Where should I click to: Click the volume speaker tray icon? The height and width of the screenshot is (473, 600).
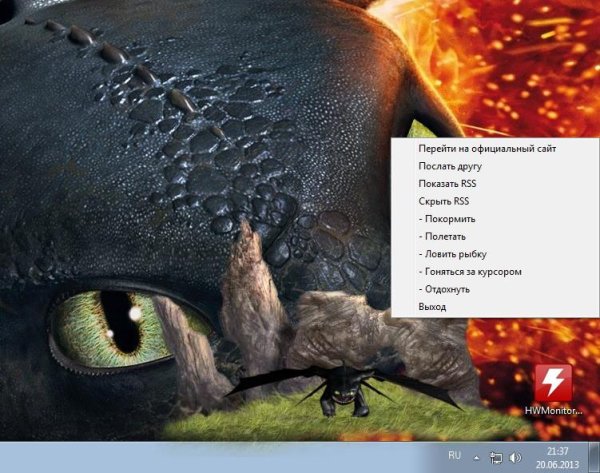point(515,457)
